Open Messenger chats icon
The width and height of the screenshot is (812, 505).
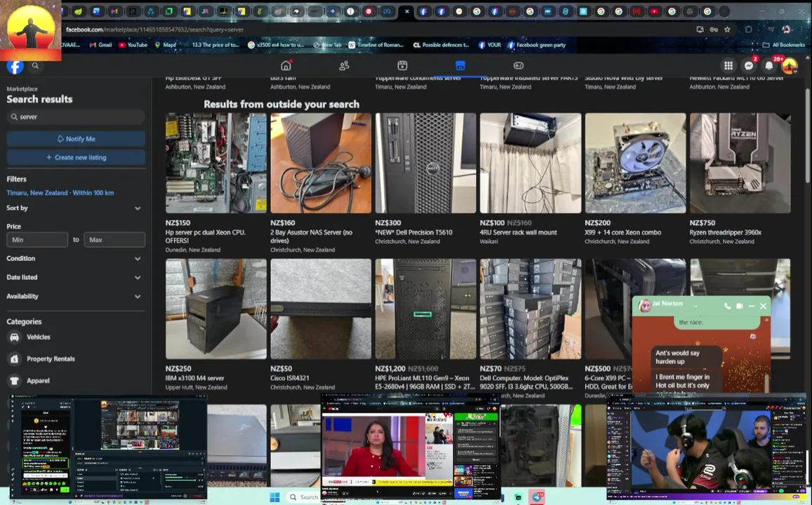pos(749,65)
